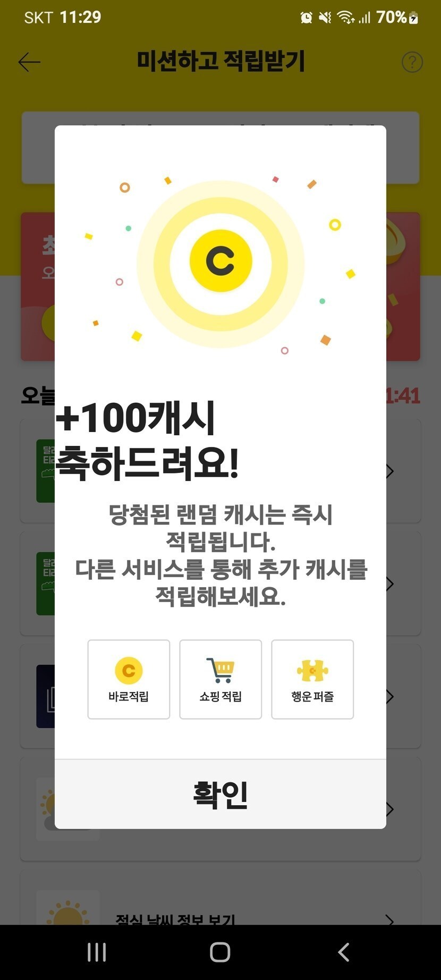Expand the first mission row chevron
Viewport: 441px width, 980px height.
(390, 471)
